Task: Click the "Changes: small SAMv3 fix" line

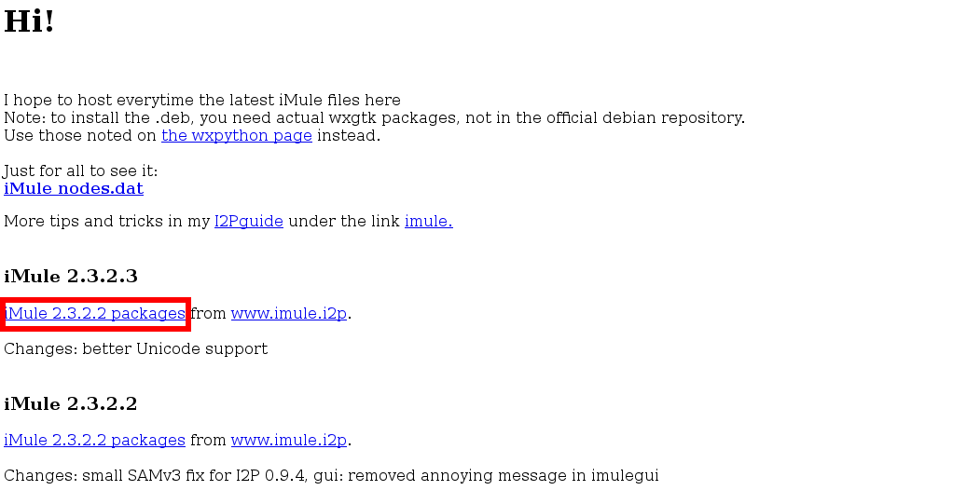Action: [331, 476]
